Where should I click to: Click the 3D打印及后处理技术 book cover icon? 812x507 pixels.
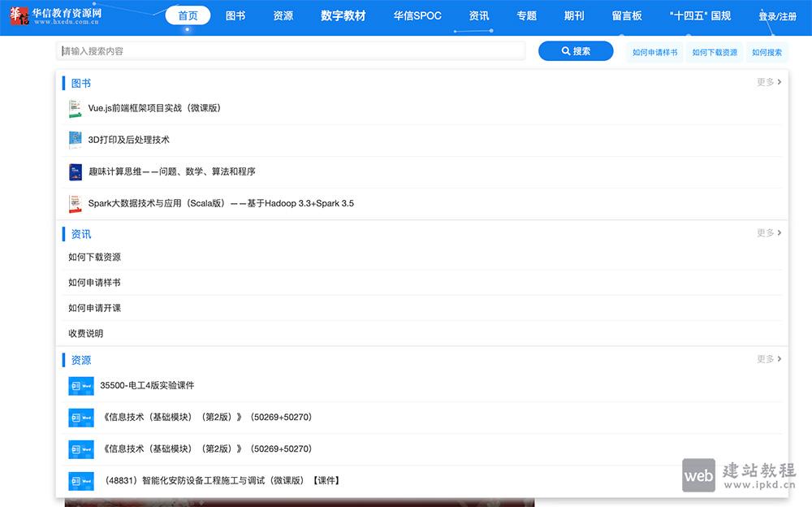(72, 140)
